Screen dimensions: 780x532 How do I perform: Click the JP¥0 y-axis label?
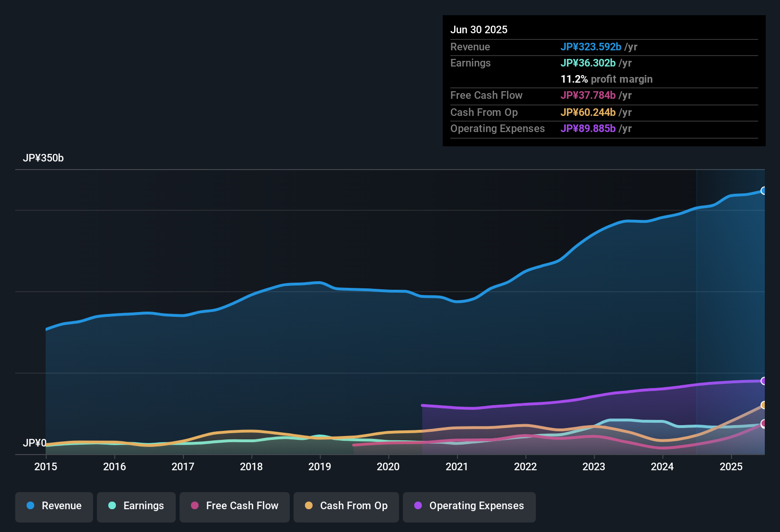coord(35,443)
